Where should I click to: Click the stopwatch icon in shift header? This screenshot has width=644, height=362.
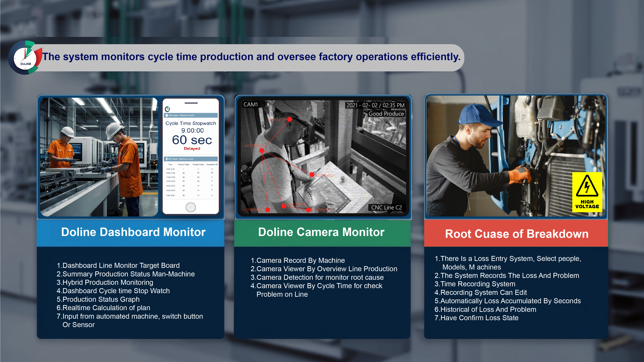click(167, 115)
